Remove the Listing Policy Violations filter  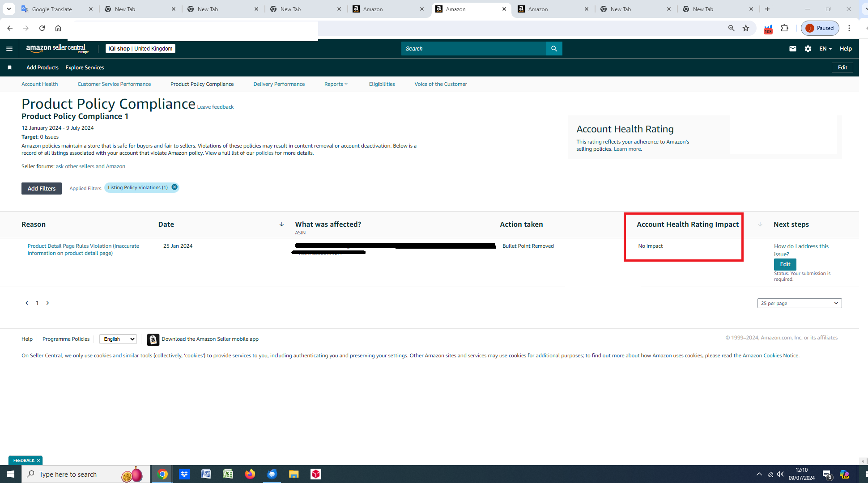[x=174, y=187]
